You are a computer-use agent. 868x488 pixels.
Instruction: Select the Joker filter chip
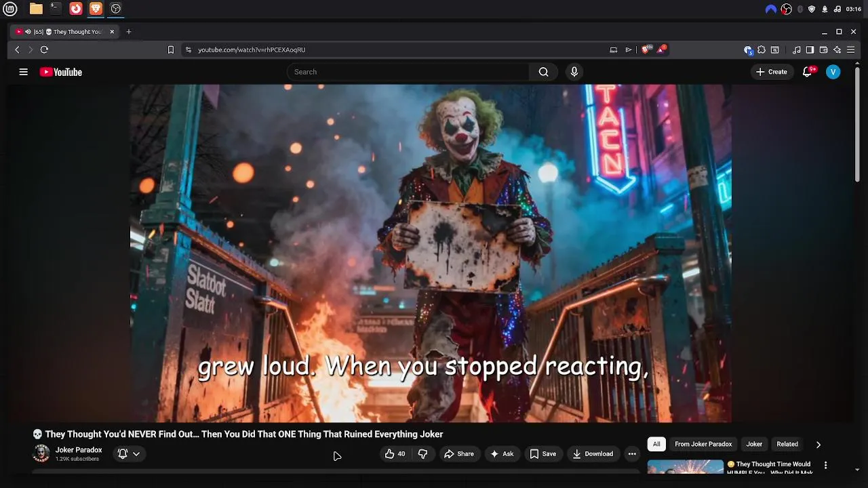coord(754,444)
